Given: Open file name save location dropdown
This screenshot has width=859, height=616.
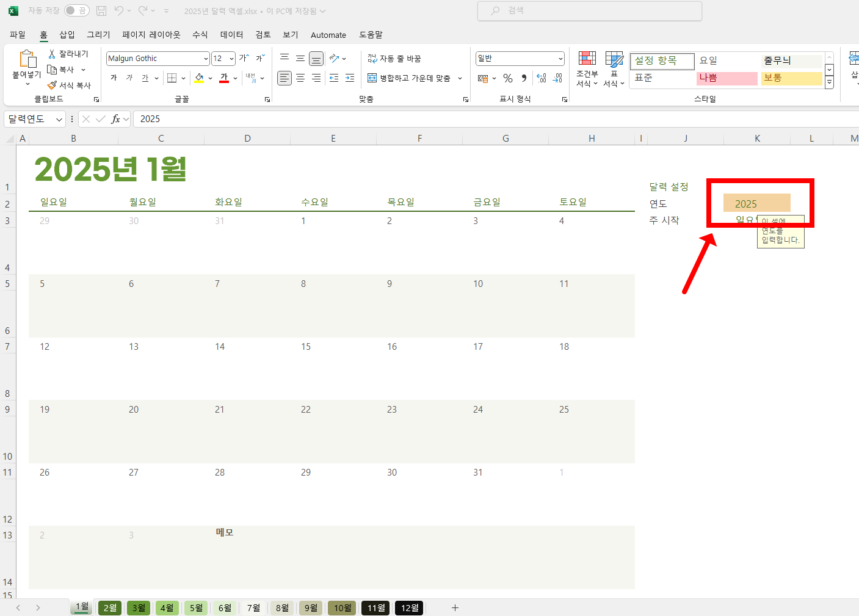Looking at the screenshot, I should point(322,11).
